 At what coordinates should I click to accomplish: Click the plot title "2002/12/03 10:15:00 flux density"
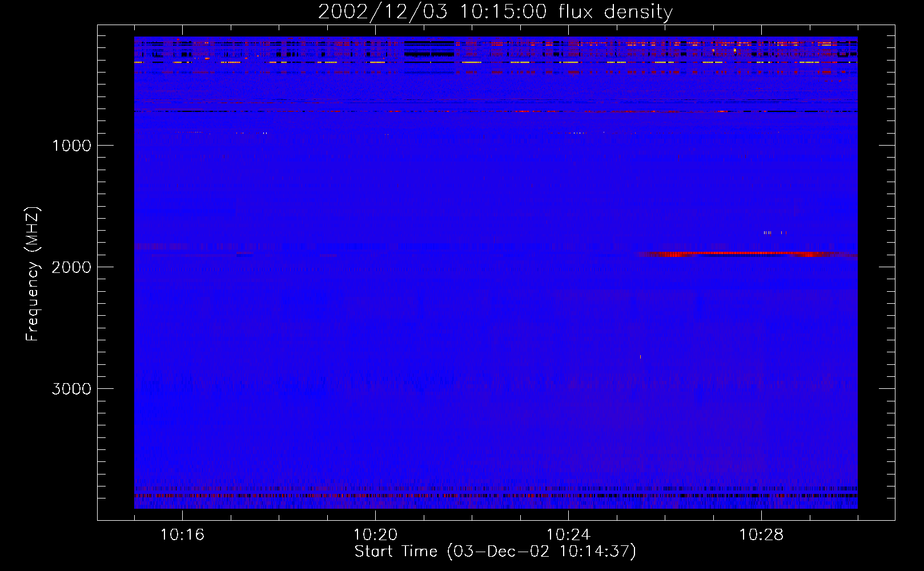(x=495, y=11)
